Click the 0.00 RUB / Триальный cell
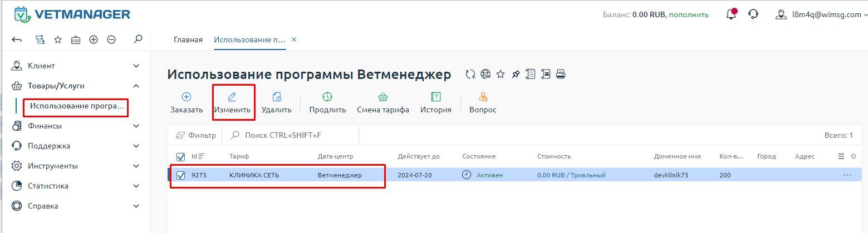The width and height of the screenshot is (868, 233). pyautogui.click(x=571, y=175)
